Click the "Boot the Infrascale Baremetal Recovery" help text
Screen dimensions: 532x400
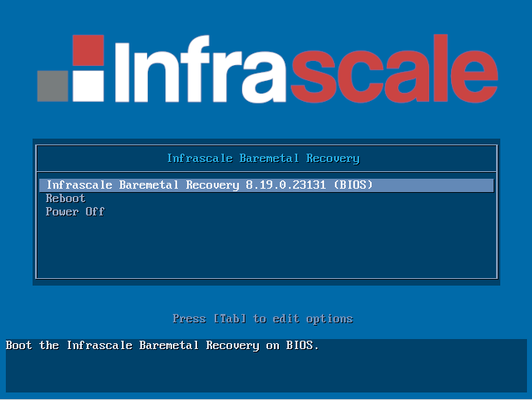tap(134, 345)
